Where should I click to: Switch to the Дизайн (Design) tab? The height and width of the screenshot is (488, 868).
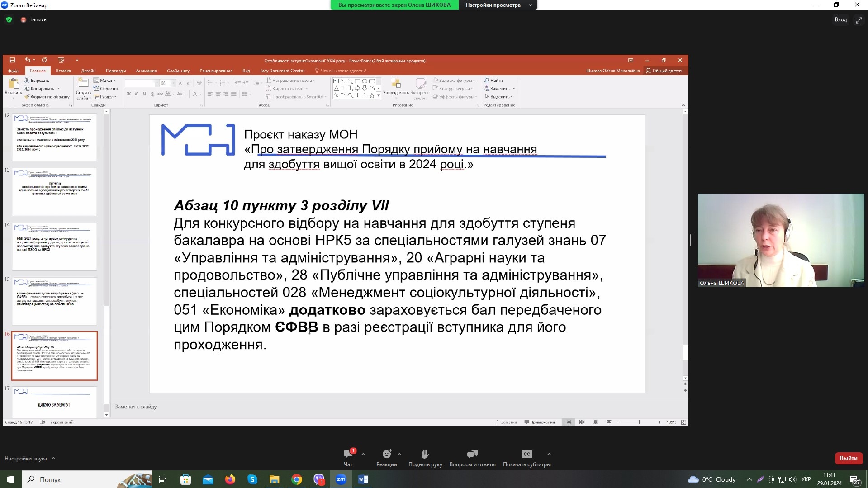(88, 71)
